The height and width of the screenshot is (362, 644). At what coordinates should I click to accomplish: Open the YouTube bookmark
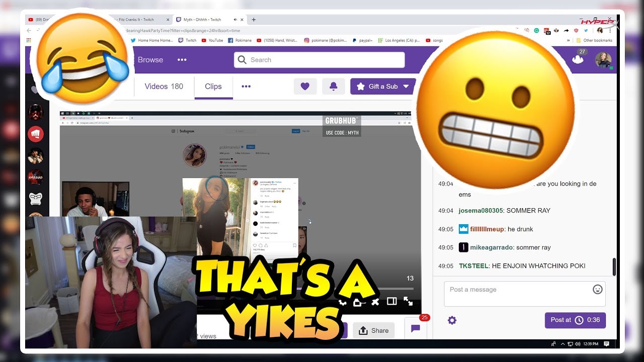212,40
